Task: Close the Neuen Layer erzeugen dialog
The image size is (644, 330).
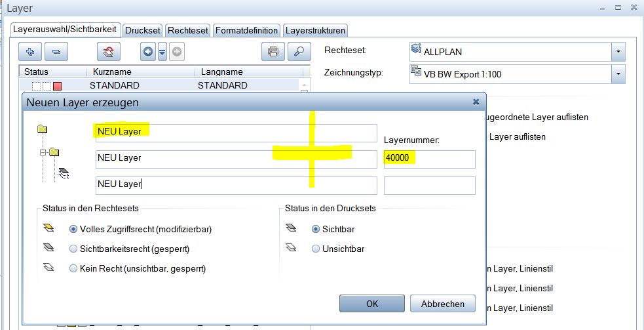Action: 476,102
